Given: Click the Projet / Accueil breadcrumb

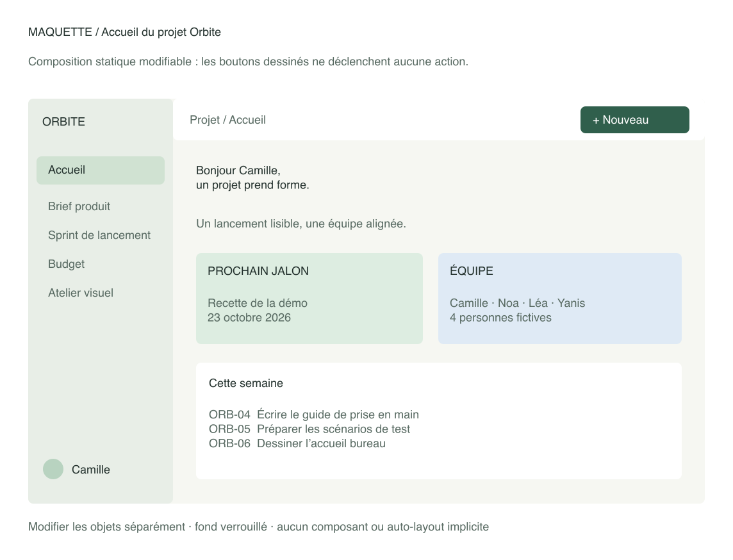Looking at the screenshot, I should (227, 120).
